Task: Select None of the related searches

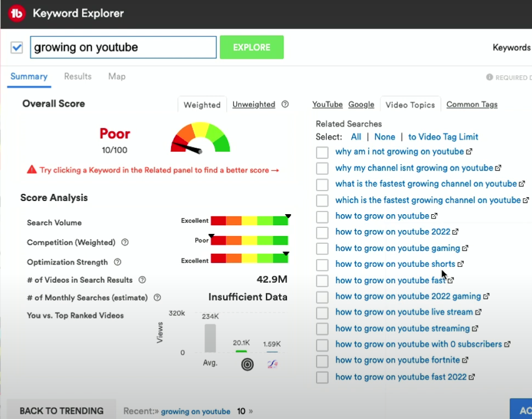Action: 384,137
